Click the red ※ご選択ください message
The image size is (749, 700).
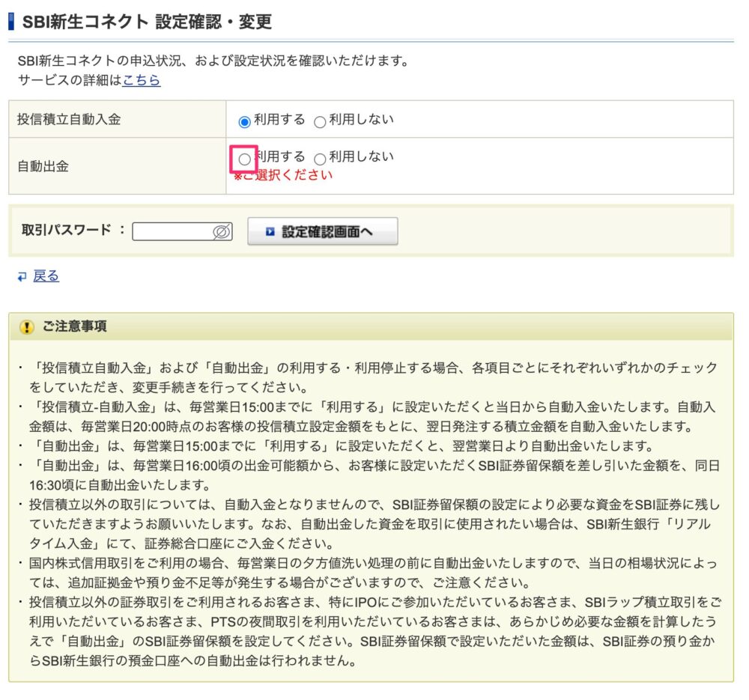coord(283,175)
